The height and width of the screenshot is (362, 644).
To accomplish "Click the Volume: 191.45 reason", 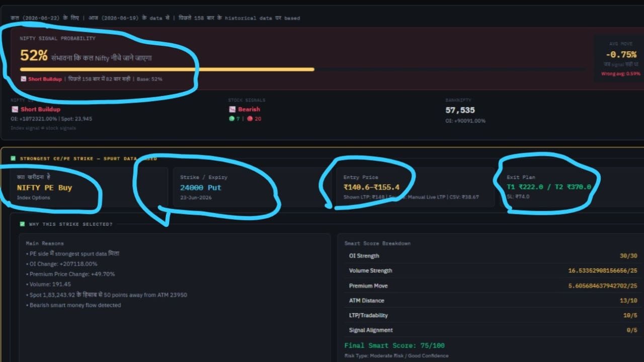I will 48,285.
